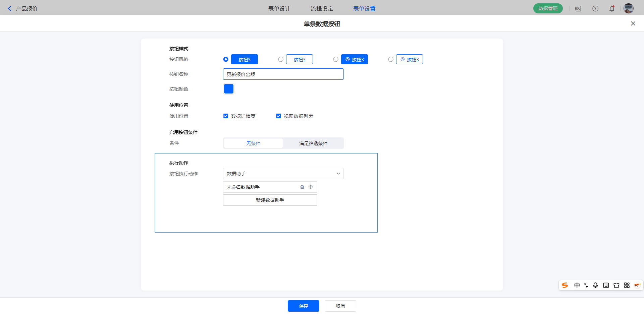The width and height of the screenshot is (644, 314).
Task: Select the solid 按钮3 style with icon
Action: pyautogui.click(x=336, y=59)
